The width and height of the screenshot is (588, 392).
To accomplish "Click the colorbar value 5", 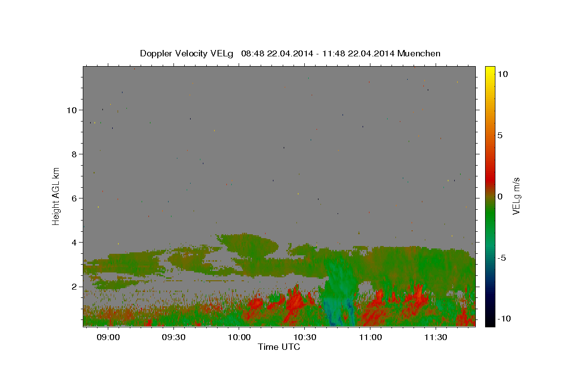I will [x=500, y=135].
